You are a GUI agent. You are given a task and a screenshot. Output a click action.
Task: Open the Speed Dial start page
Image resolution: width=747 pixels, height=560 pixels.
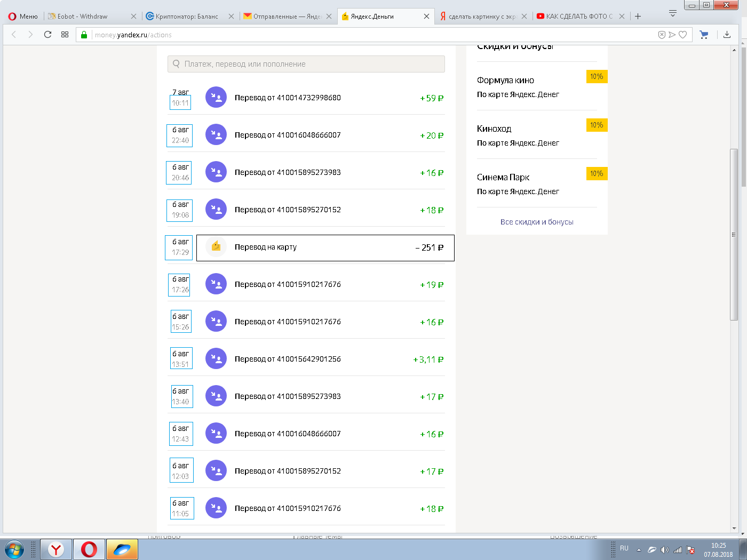65,35
